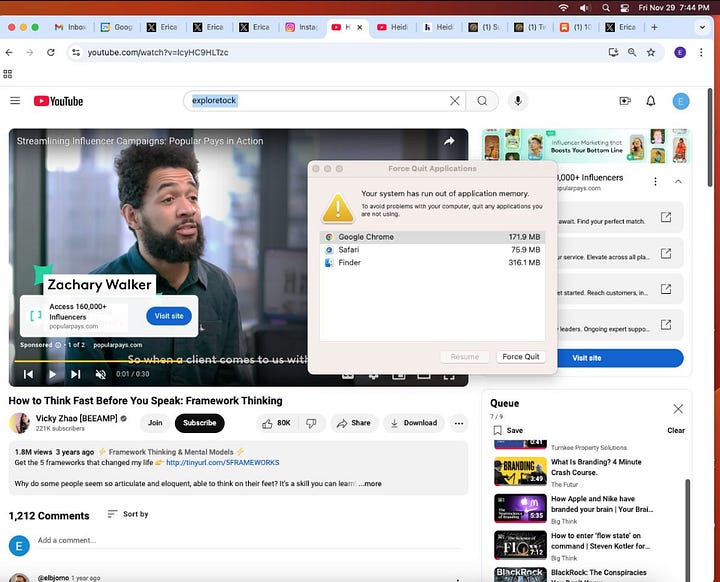Seek on the video progress bar

(x=161, y=361)
